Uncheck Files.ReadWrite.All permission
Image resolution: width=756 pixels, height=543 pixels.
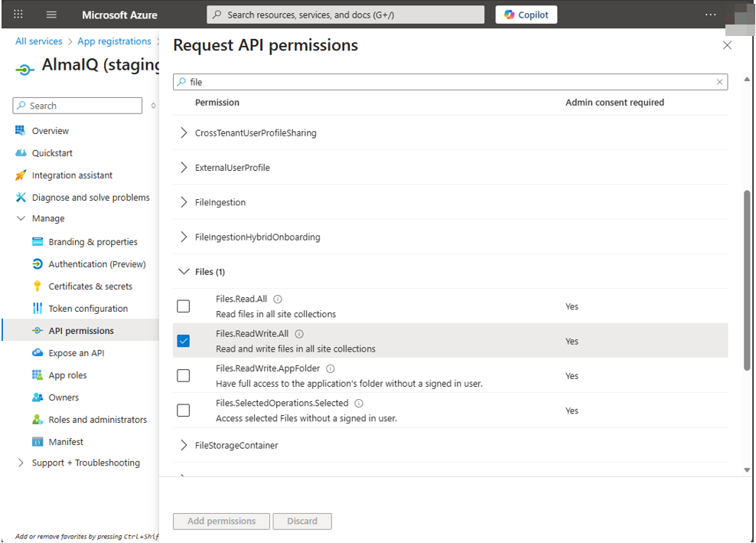click(x=183, y=341)
